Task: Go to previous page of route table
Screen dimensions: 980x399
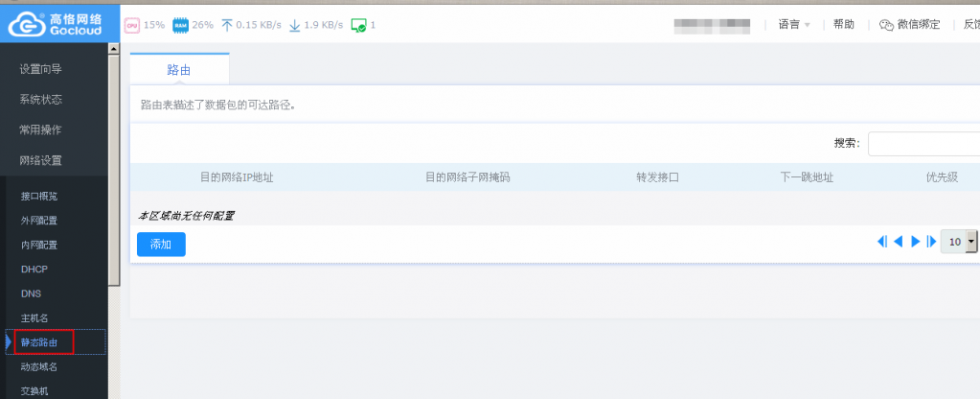Action: click(x=899, y=242)
